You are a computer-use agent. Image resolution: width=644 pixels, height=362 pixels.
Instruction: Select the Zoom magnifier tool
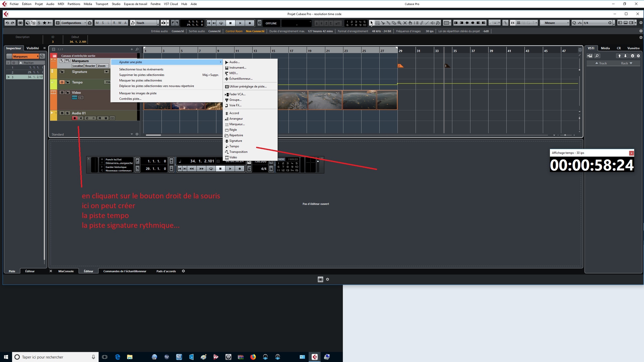point(399,23)
